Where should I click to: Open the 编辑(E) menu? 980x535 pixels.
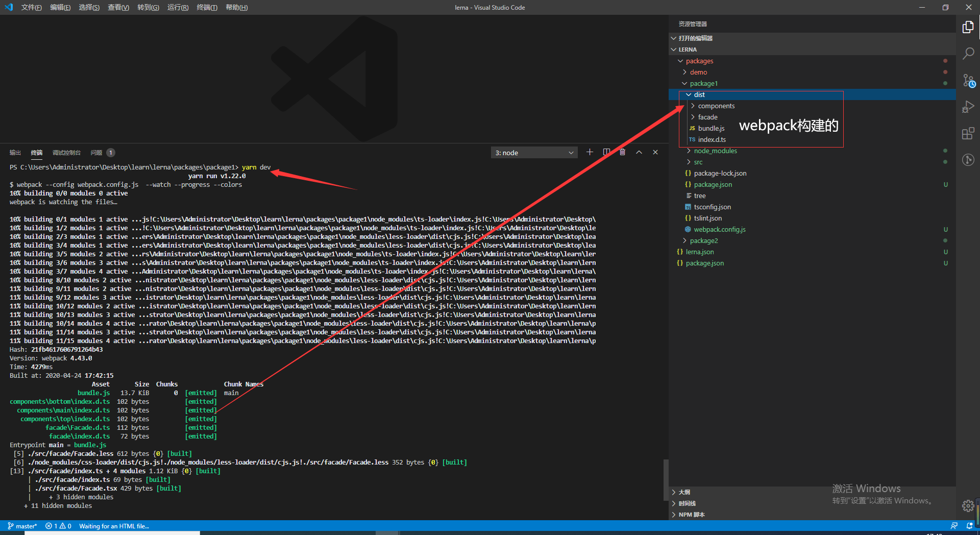[60, 7]
